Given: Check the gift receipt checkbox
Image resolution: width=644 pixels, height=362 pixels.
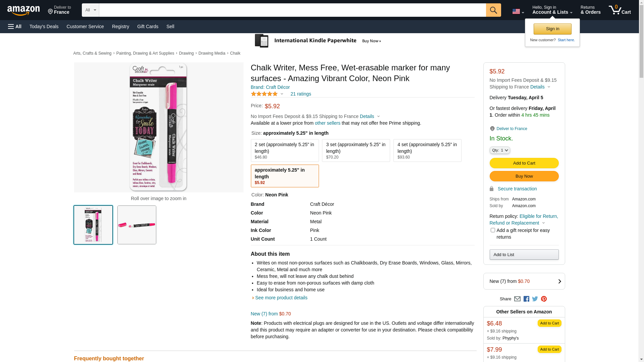Looking at the screenshot, I should click(x=493, y=230).
